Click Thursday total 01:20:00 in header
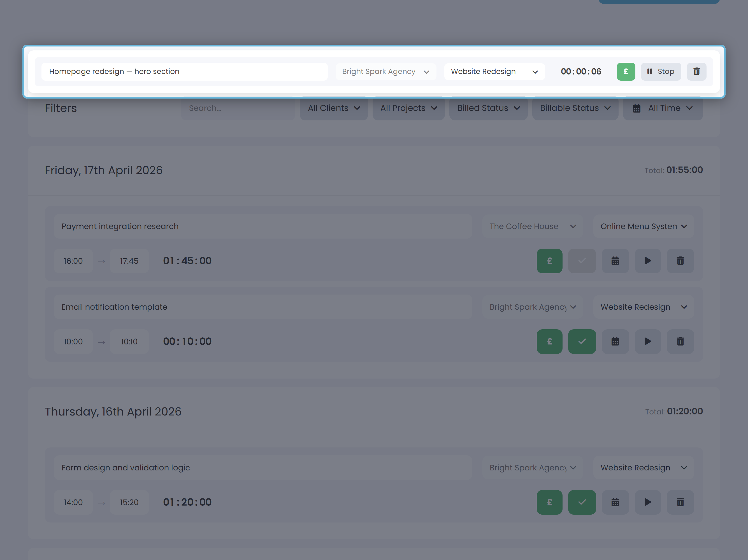The image size is (748, 560). click(685, 411)
